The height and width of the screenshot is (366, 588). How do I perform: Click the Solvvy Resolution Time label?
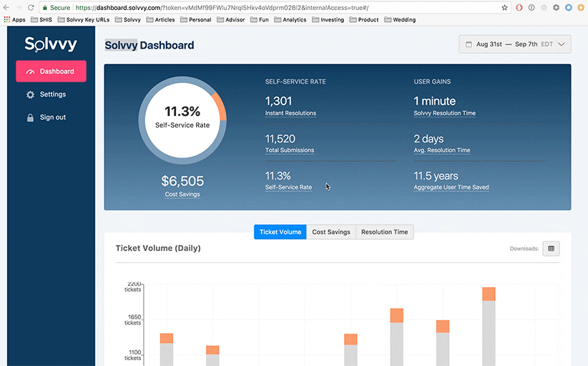tap(445, 113)
